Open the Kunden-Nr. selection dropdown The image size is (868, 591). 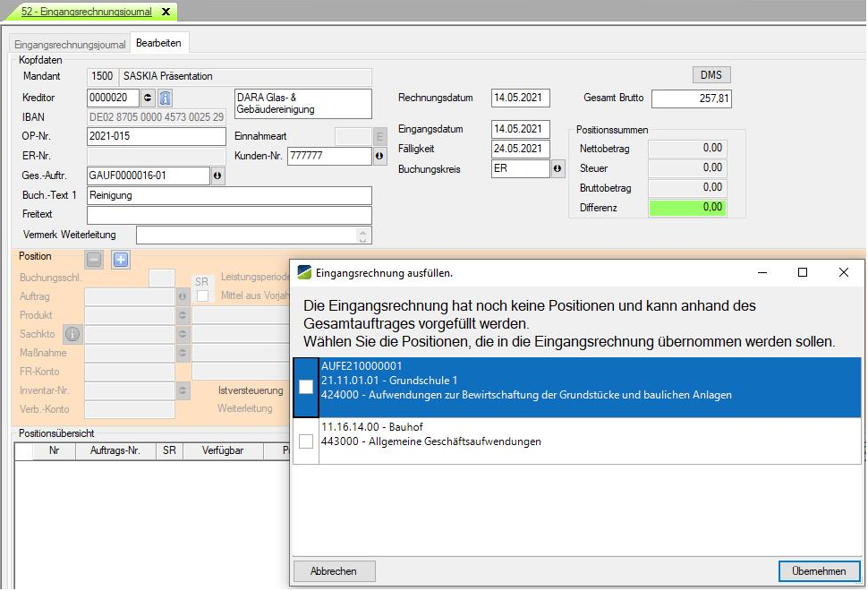379,157
